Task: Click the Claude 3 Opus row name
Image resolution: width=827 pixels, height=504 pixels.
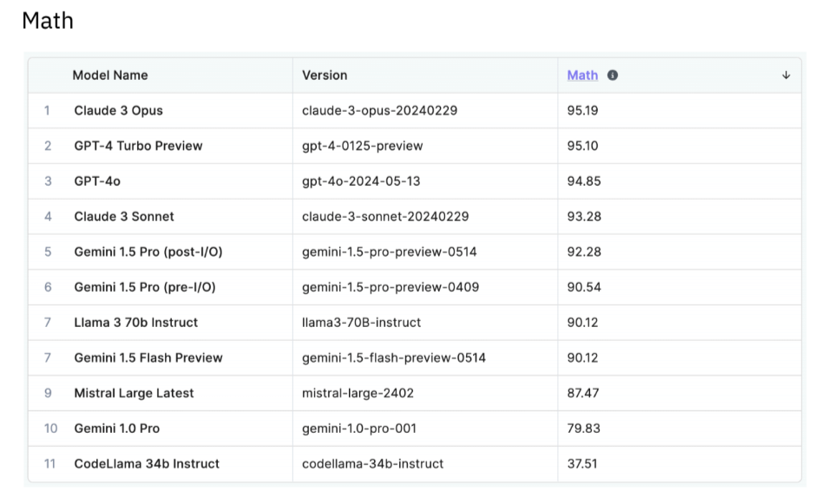Action: (x=118, y=111)
